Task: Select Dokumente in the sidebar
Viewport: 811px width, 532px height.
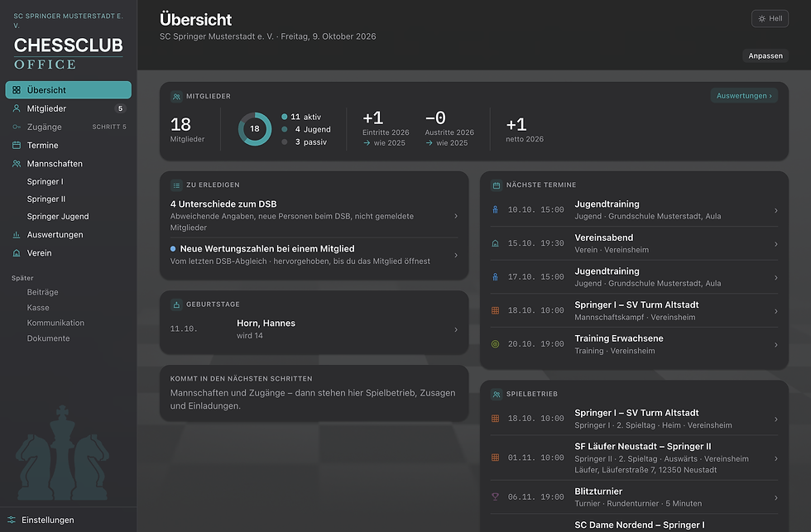Action: click(48, 338)
